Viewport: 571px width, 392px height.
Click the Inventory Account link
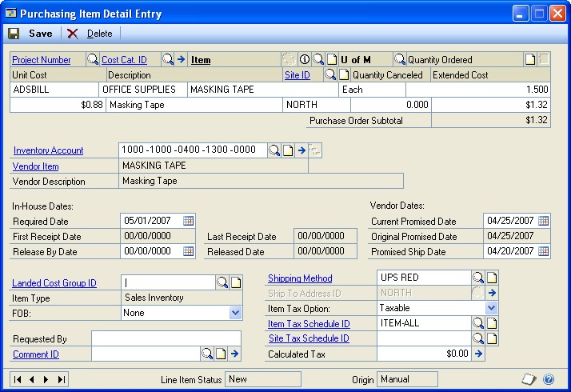coord(49,150)
